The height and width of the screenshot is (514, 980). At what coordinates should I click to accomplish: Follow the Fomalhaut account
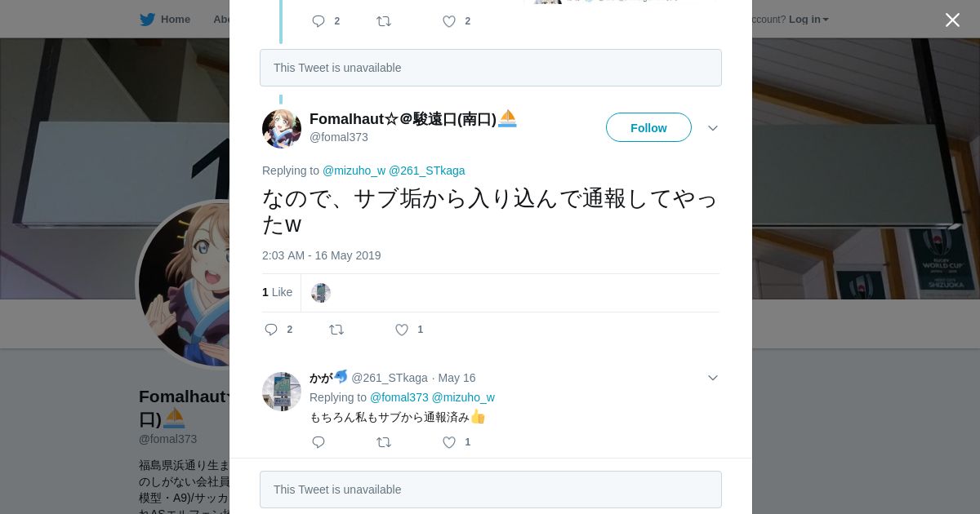tap(648, 127)
